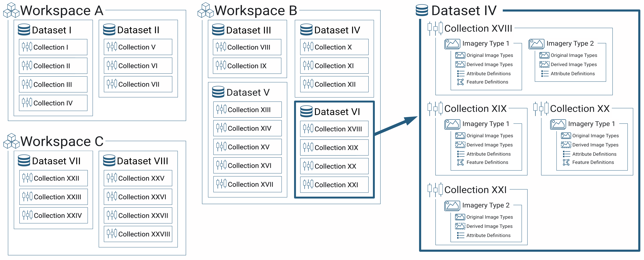Click Imagery Type 1 label under Collection XIX
This screenshot has height=260, width=644.
click(x=486, y=124)
